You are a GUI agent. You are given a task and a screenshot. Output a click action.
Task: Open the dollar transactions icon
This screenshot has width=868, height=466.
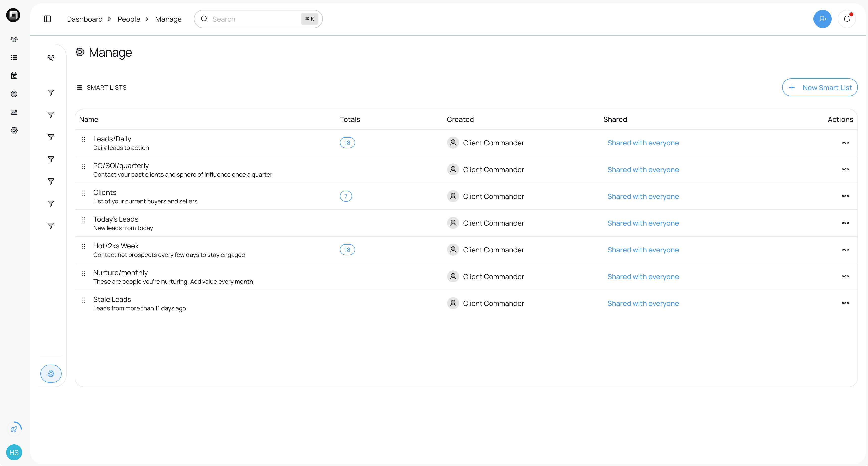pyautogui.click(x=14, y=94)
